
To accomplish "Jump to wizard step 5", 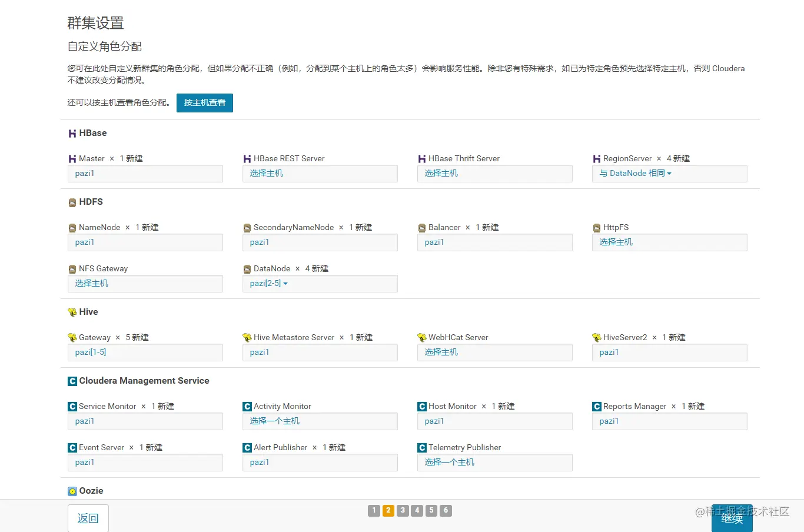I will coord(431,510).
